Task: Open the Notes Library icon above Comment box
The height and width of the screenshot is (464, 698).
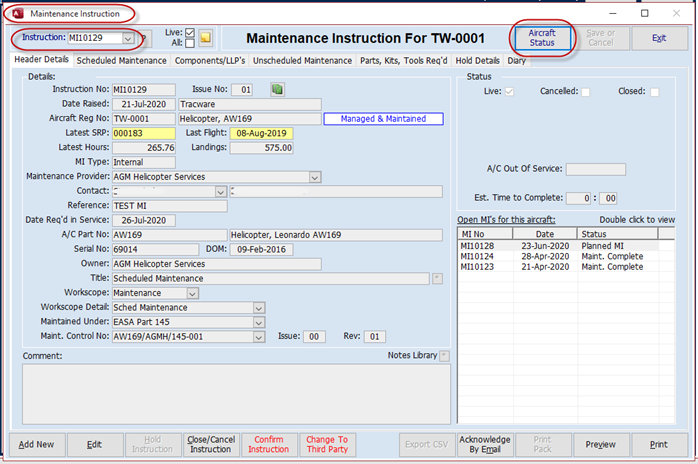Action: pyautogui.click(x=444, y=355)
